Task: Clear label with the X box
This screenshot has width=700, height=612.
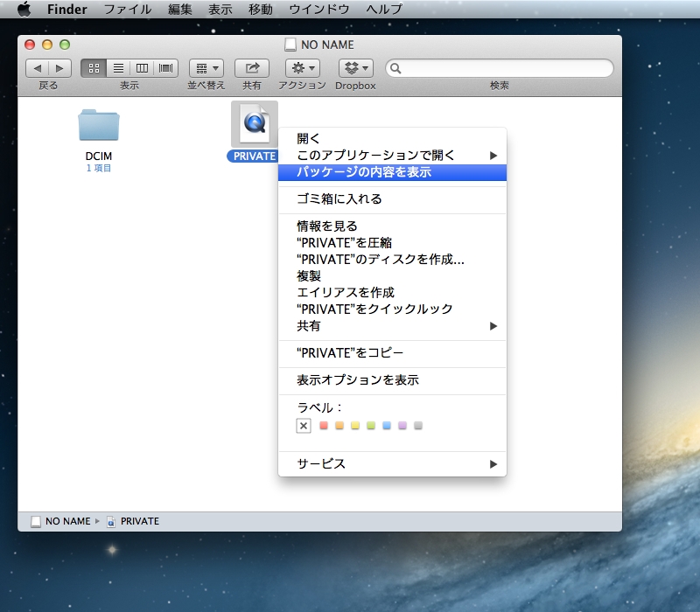Action: tap(304, 426)
